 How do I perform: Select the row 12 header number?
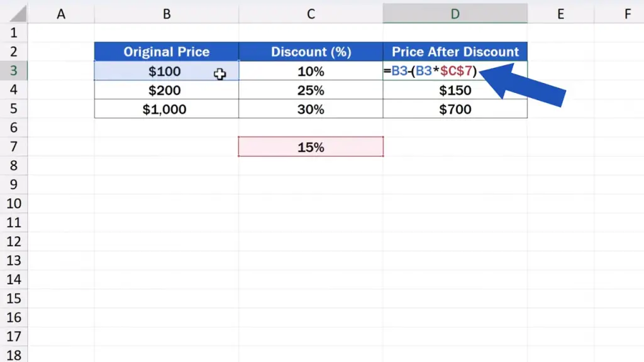coord(14,241)
